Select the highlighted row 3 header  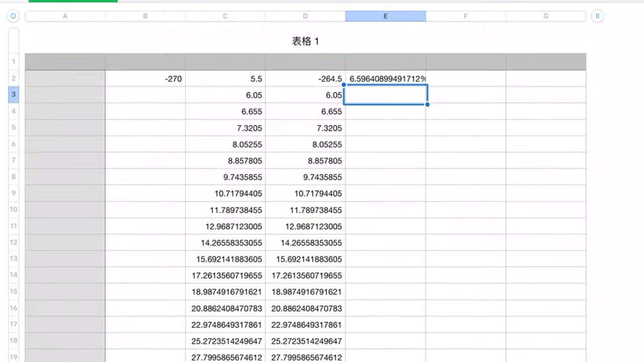(14, 95)
